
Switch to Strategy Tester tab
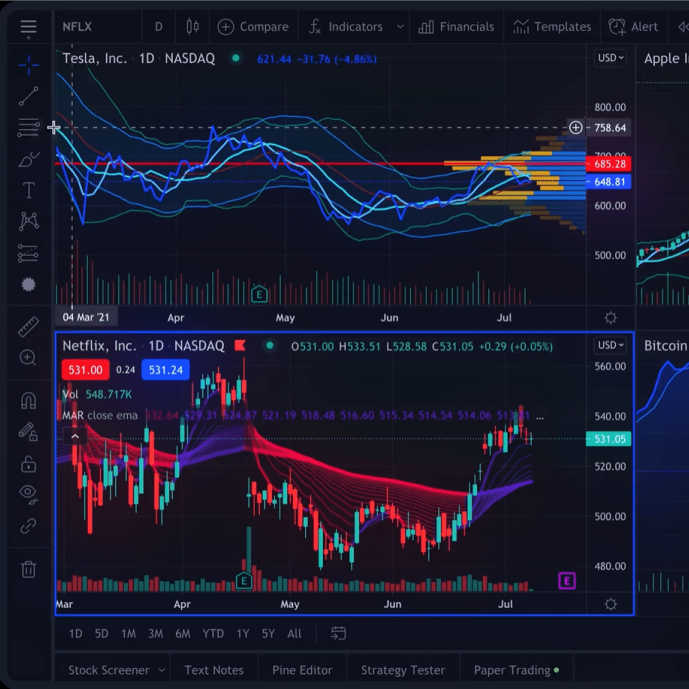tap(403, 670)
